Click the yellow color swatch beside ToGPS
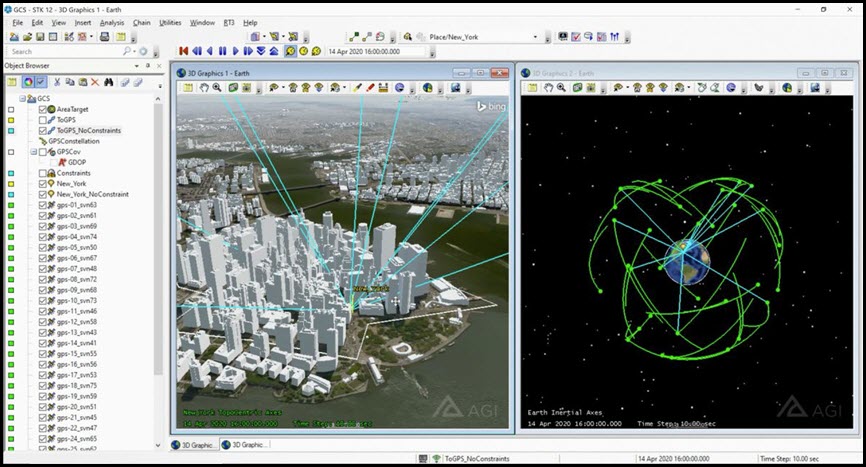This screenshot has width=866, height=467. pyautogui.click(x=11, y=120)
